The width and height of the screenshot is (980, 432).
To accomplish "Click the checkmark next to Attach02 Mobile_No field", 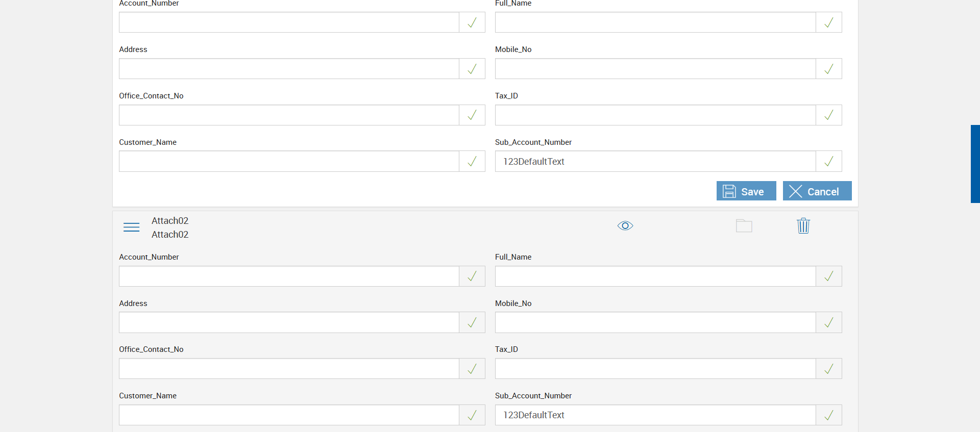I will (x=828, y=322).
